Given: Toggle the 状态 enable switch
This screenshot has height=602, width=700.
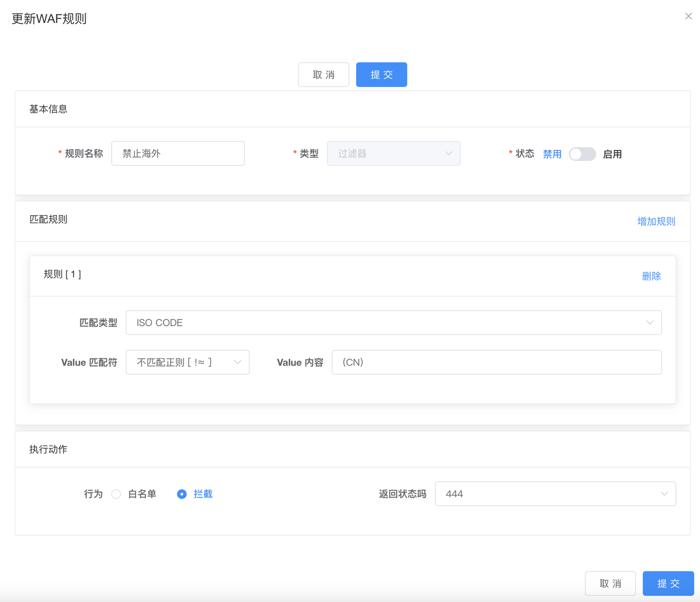Looking at the screenshot, I should [582, 154].
